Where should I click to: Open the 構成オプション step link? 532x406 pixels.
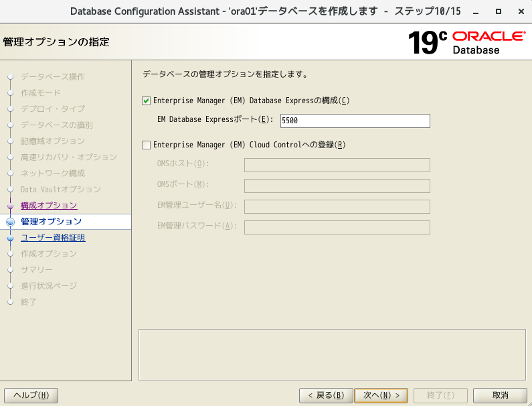(49, 205)
